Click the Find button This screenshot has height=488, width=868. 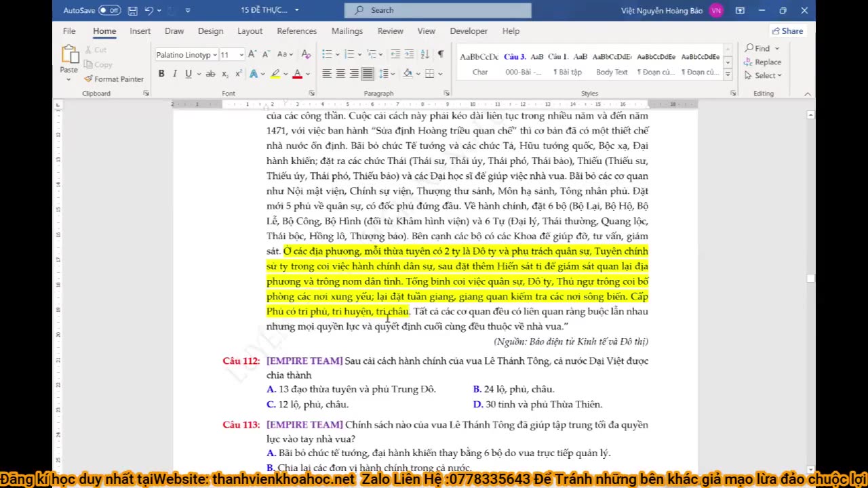click(757, 49)
